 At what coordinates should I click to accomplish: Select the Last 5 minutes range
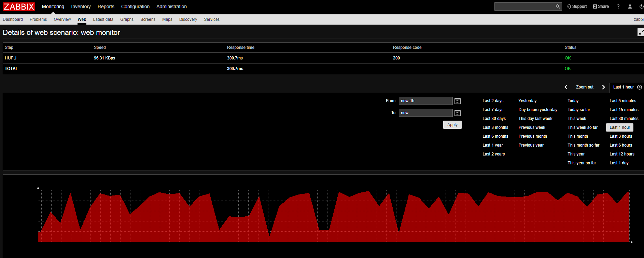point(623,101)
